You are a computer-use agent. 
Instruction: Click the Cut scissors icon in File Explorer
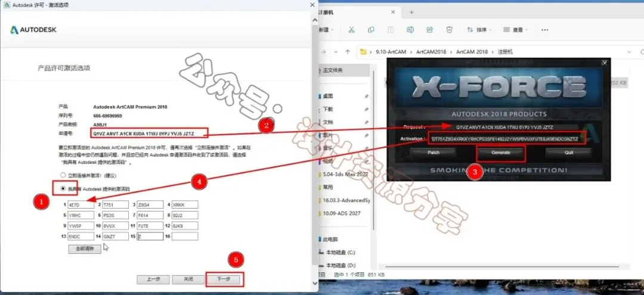[x=351, y=30]
